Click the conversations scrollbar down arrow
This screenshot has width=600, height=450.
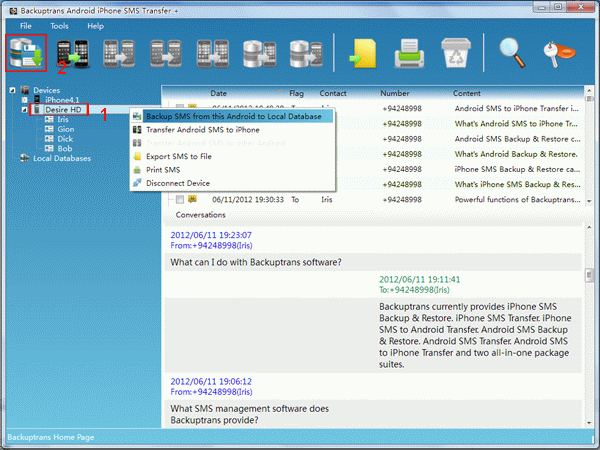point(589,423)
